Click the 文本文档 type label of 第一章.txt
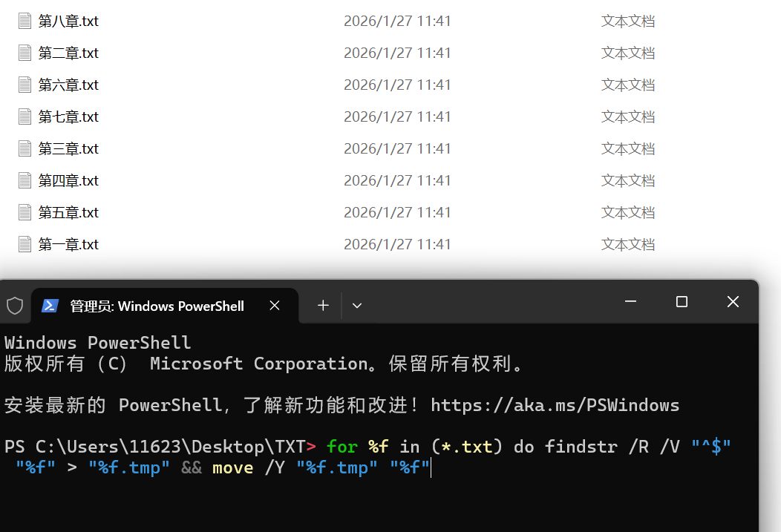 pyautogui.click(x=627, y=243)
